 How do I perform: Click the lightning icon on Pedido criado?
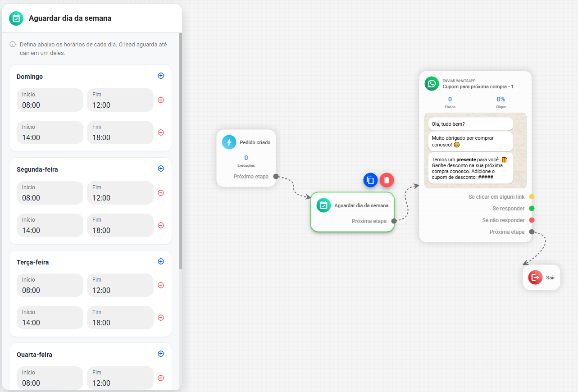pos(229,142)
